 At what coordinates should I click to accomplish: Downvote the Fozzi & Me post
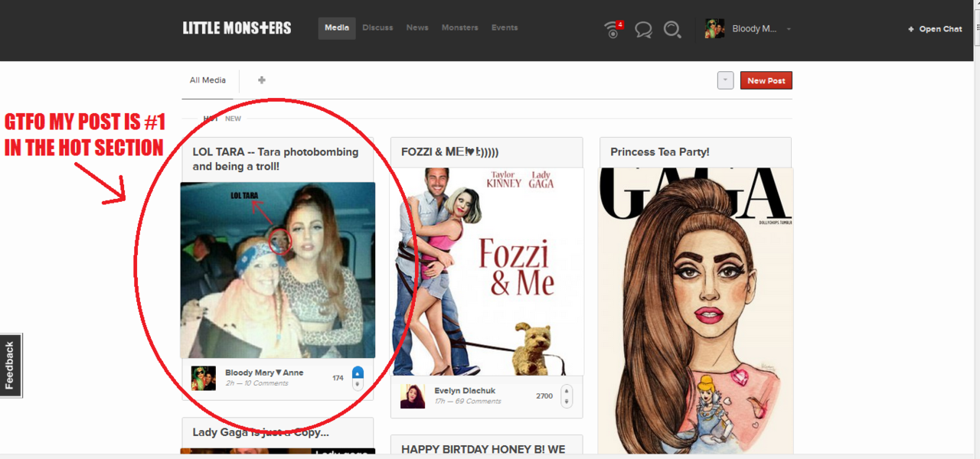point(567,402)
